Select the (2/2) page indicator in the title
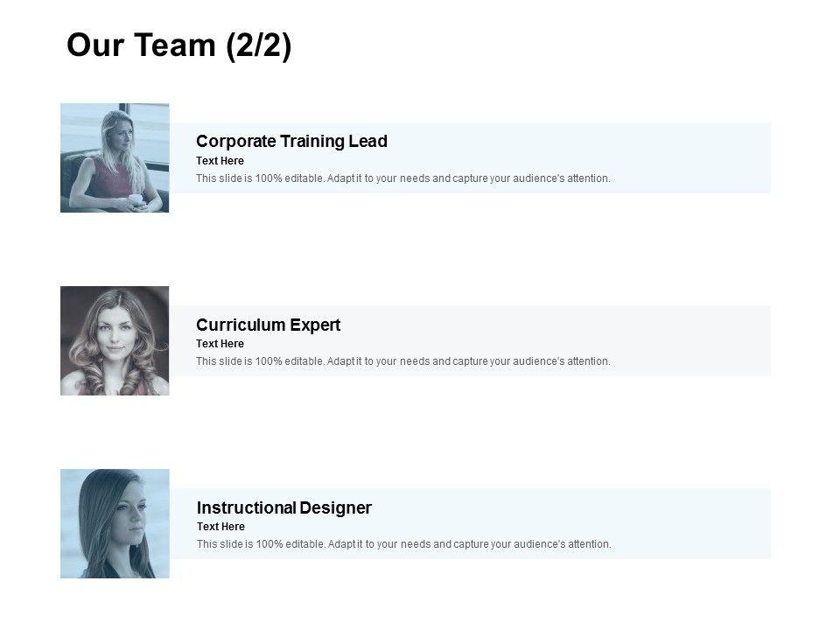The height and width of the screenshot is (630, 840). 258,45
